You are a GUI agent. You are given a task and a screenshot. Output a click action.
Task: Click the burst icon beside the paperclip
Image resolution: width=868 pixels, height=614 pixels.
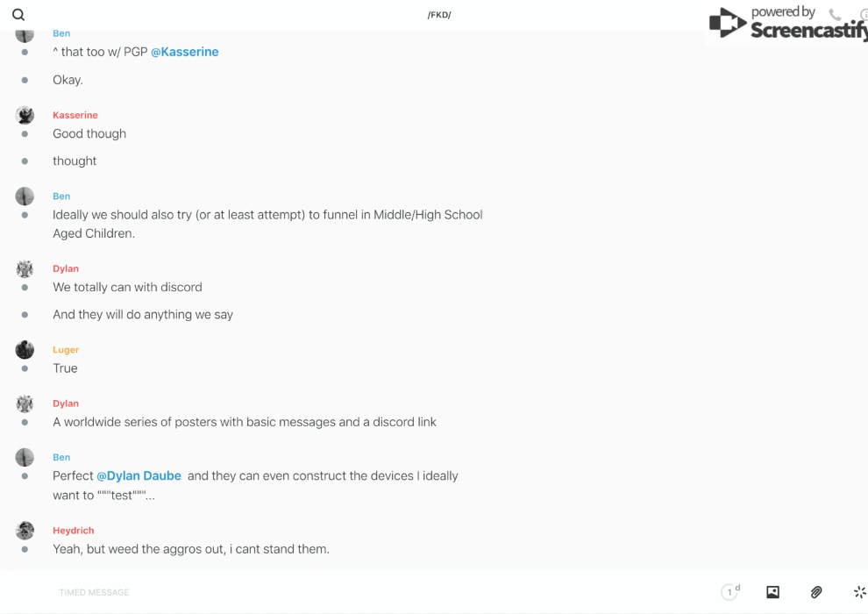click(x=859, y=592)
